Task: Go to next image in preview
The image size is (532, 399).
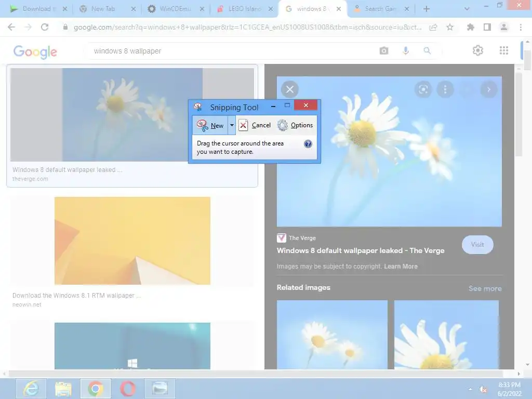Action: point(489,89)
